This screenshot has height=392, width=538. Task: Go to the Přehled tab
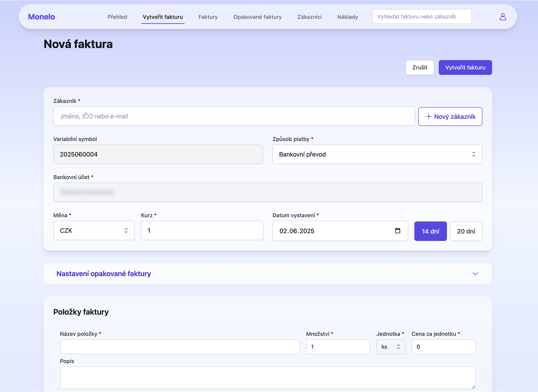[117, 17]
